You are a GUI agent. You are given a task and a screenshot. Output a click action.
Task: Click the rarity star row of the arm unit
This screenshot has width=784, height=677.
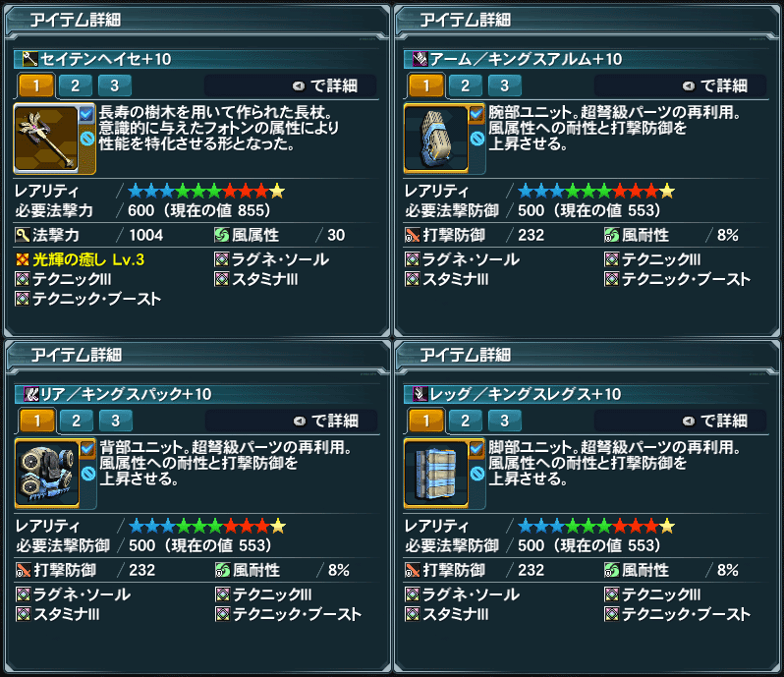click(x=596, y=191)
